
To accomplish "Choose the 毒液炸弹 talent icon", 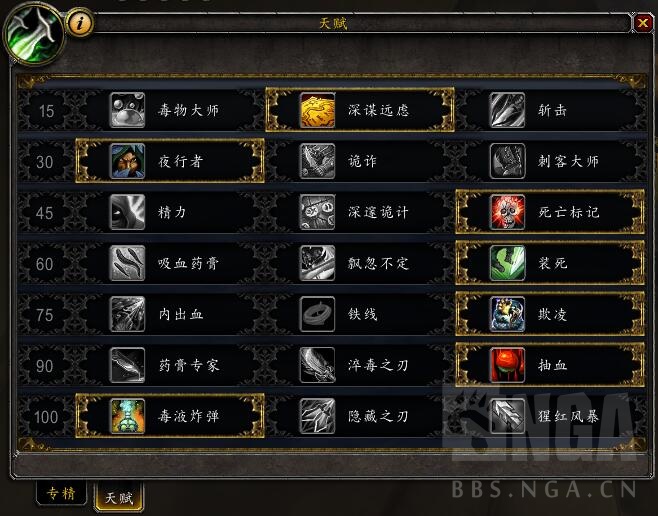I will [x=127, y=416].
